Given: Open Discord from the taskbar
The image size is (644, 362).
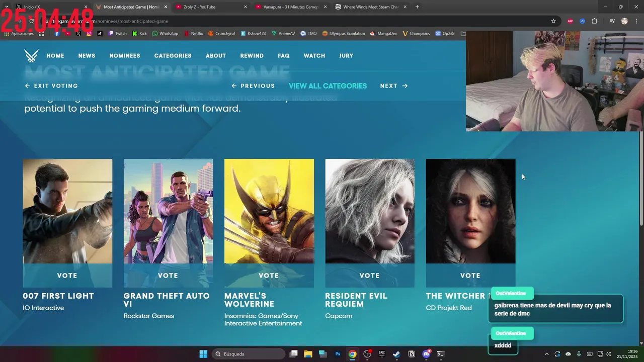Looking at the screenshot, I should pos(426,354).
